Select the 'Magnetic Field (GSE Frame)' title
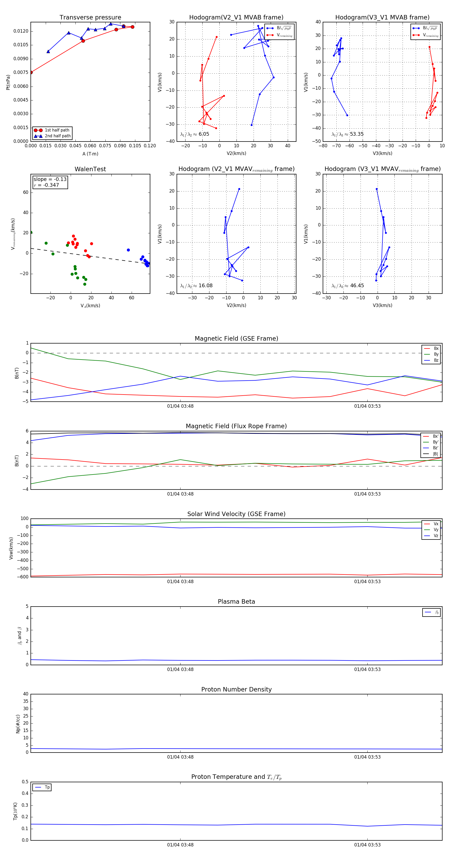473x868 pixels. tap(236, 339)
